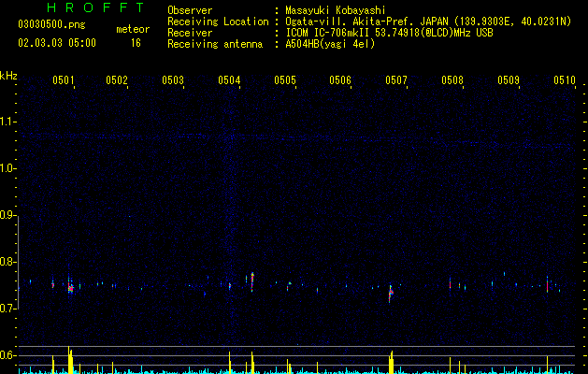
Task: Click the Receiving antenna label
Action: (215, 44)
